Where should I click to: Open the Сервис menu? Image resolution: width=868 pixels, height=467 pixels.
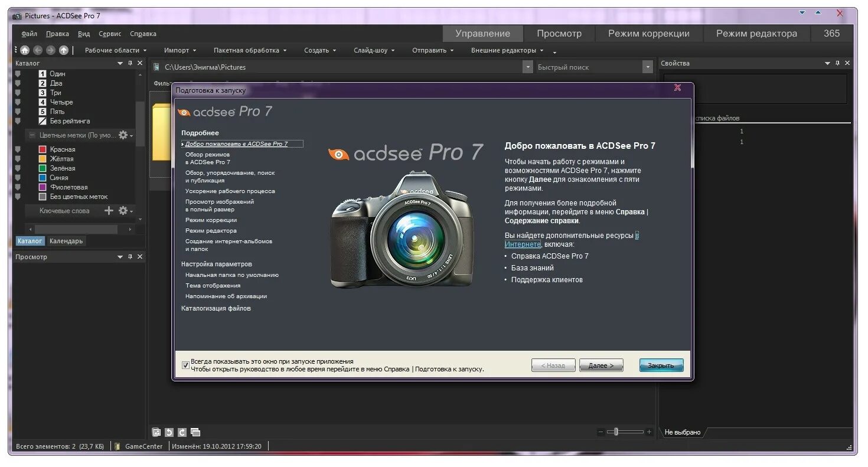click(110, 34)
